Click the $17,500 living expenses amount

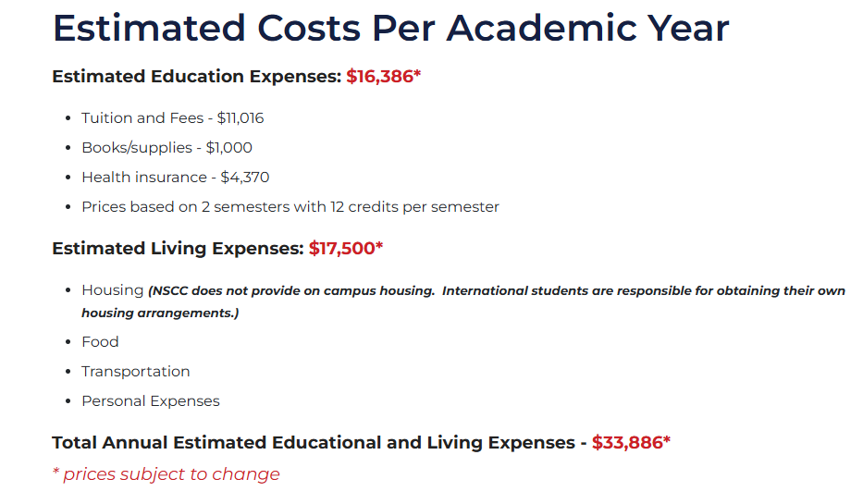(346, 249)
